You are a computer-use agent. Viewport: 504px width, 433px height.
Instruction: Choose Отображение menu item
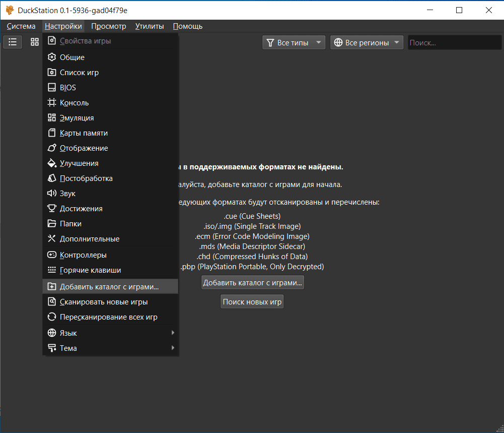(110, 148)
